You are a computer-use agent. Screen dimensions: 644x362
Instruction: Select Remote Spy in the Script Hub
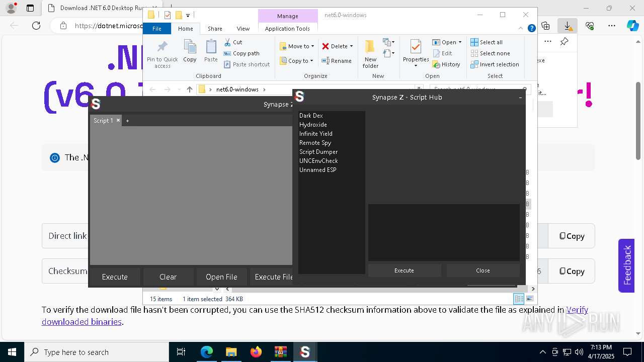tap(315, 143)
